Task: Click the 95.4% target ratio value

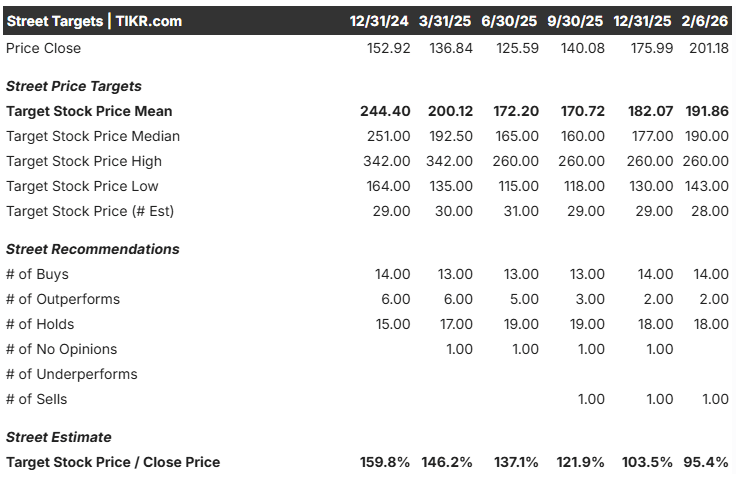Action: pos(705,462)
